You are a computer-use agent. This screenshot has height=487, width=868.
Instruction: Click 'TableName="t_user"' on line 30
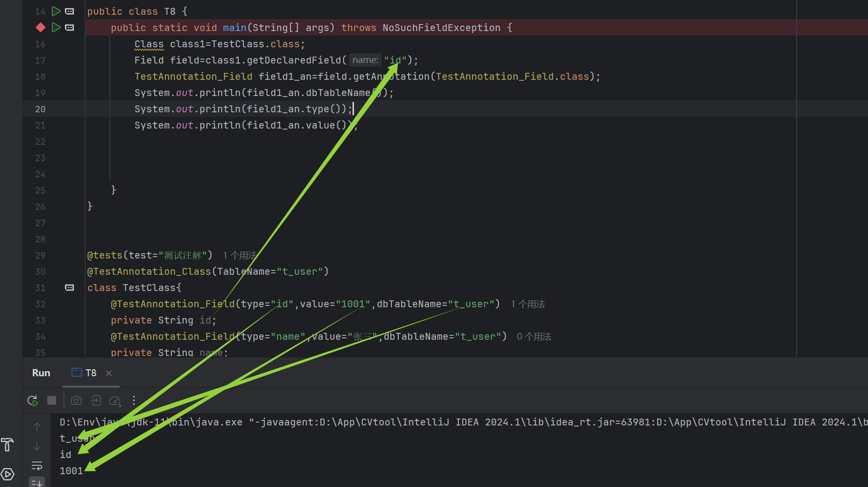[270, 271]
